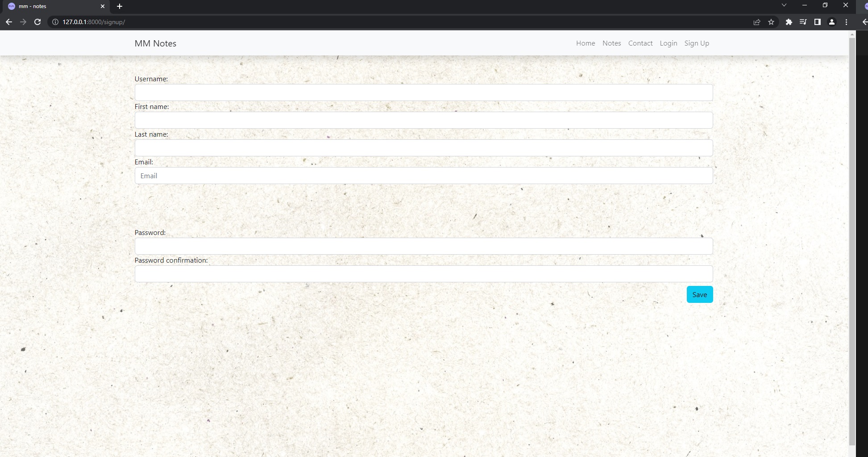
Task: Close the browser window
Action: [846, 5]
